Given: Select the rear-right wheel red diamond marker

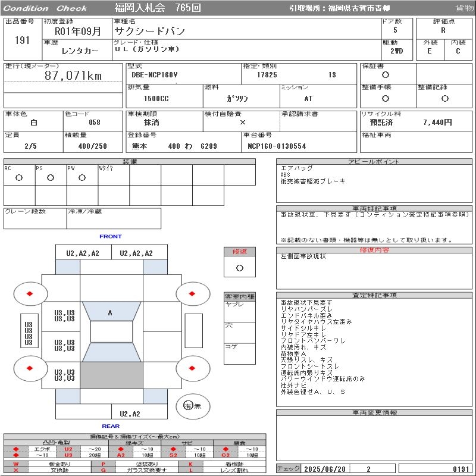Looking at the screenshot, I should click(193, 368).
